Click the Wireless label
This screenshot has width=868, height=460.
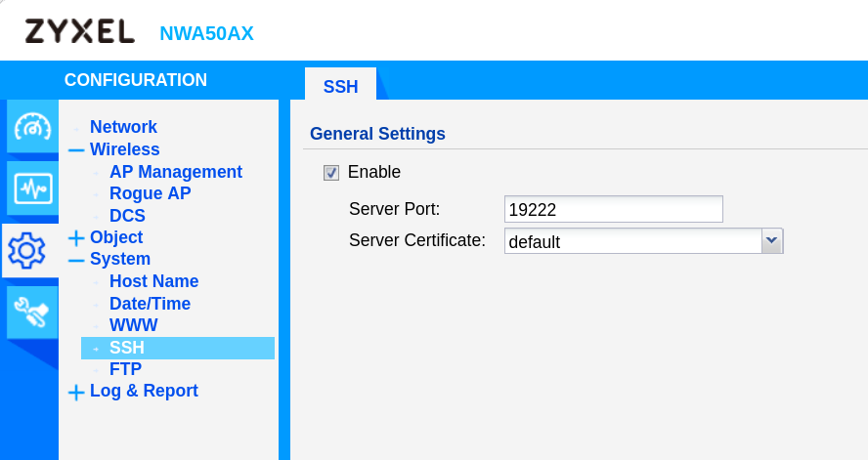pyautogui.click(x=124, y=149)
